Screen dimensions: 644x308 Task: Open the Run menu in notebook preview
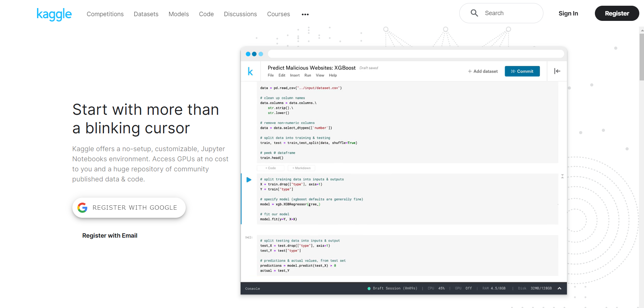coord(308,75)
